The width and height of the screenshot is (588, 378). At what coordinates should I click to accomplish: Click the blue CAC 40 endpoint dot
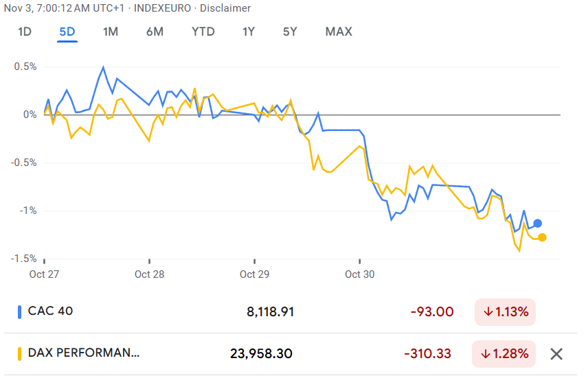pyautogui.click(x=537, y=224)
